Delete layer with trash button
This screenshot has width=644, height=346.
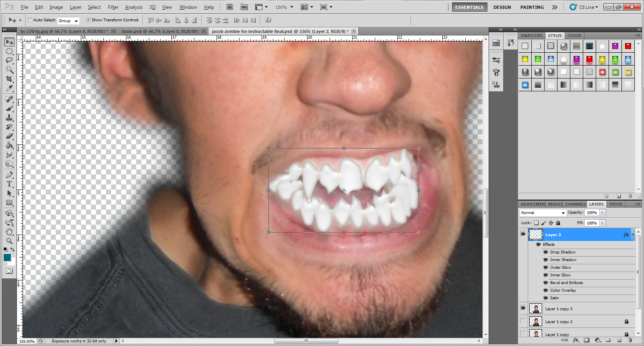pyautogui.click(x=630, y=340)
